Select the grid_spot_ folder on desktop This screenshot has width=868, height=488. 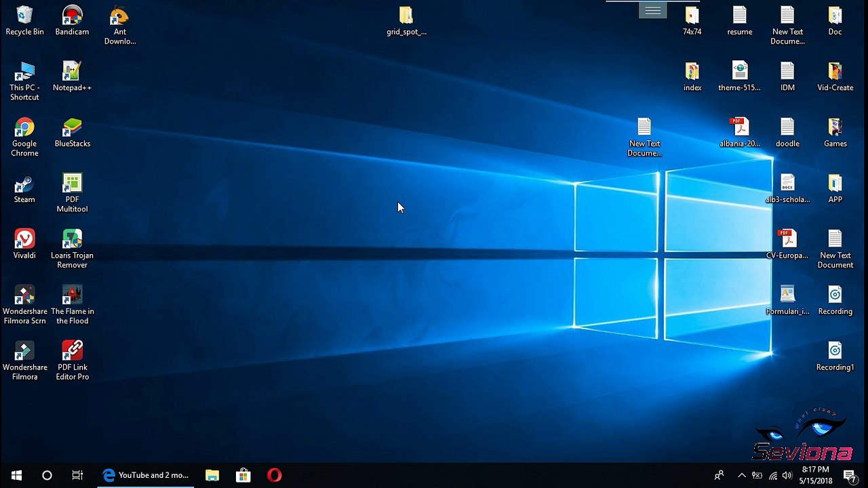click(406, 21)
